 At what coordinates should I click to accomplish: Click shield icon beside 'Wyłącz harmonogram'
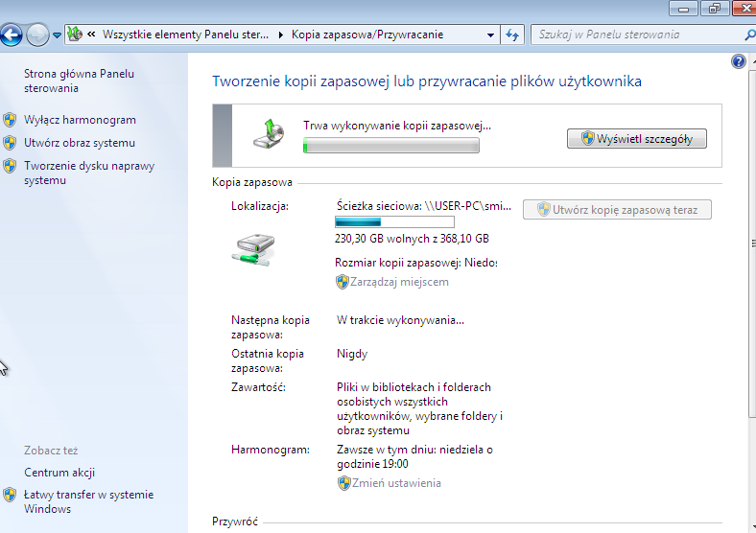click(x=10, y=120)
